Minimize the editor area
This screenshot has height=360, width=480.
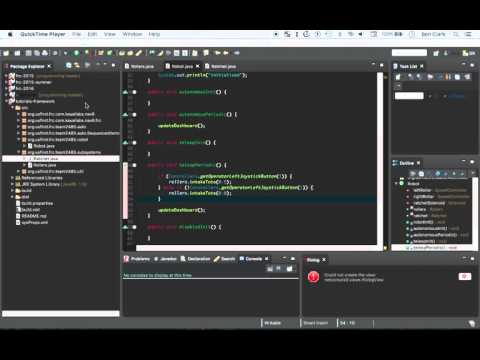point(373,65)
